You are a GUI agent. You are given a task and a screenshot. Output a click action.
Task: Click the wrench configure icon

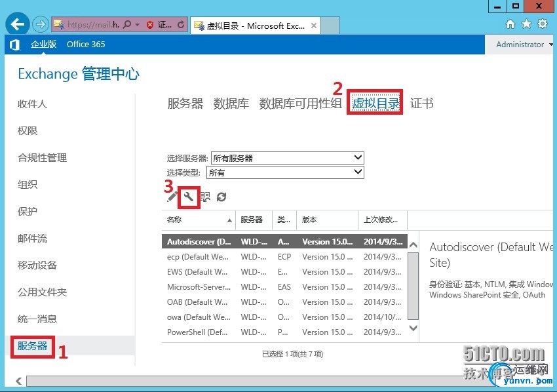coord(189,197)
